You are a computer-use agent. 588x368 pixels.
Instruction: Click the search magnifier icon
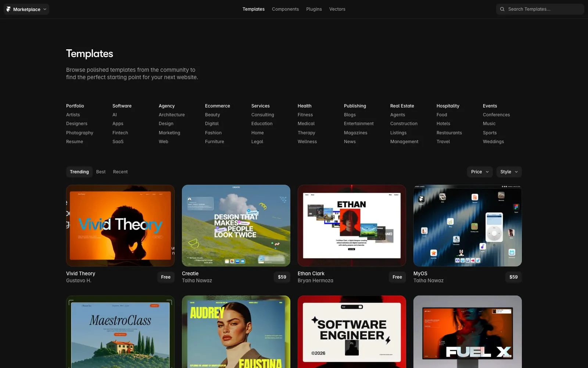point(502,9)
